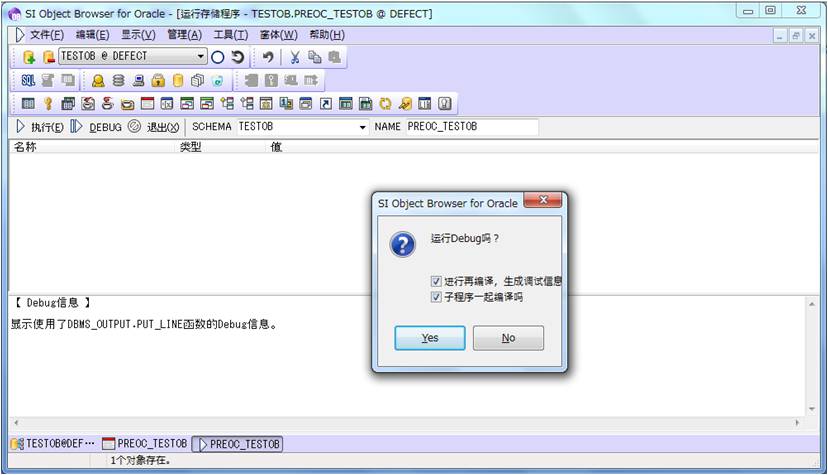
Task: Open the 帮助(H) menu
Action: point(327,35)
